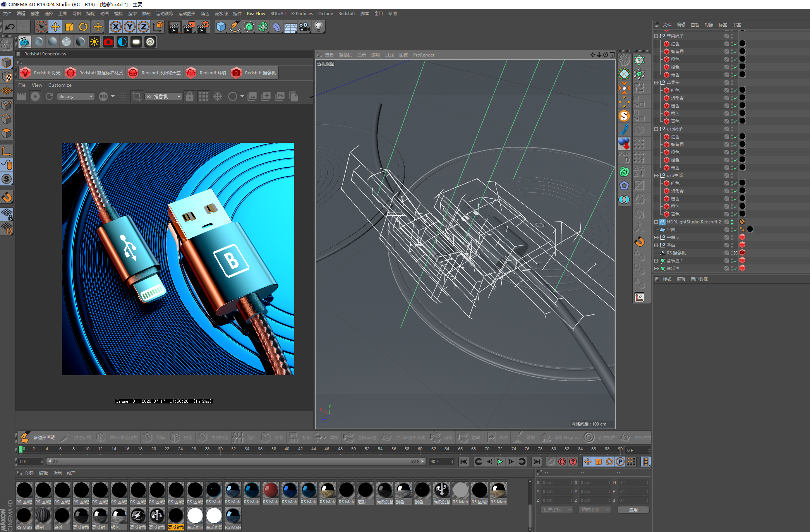
Task: Toggle the record position P button
Action: pos(620,462)
